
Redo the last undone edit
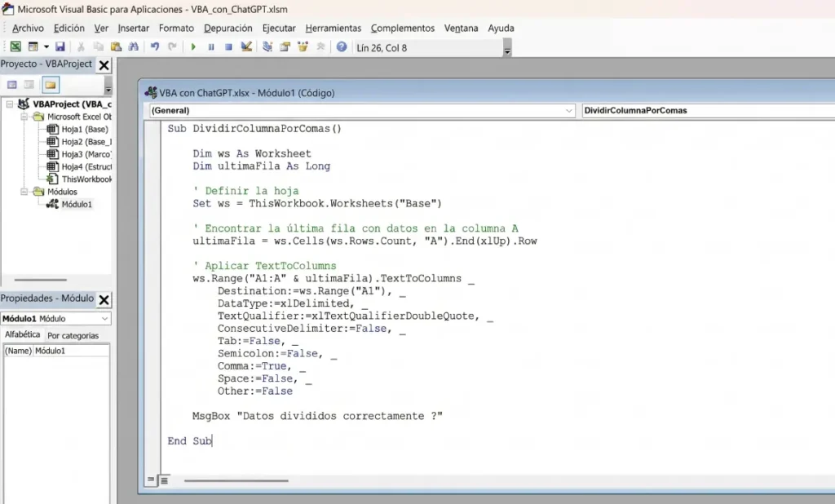coord(172,46)
